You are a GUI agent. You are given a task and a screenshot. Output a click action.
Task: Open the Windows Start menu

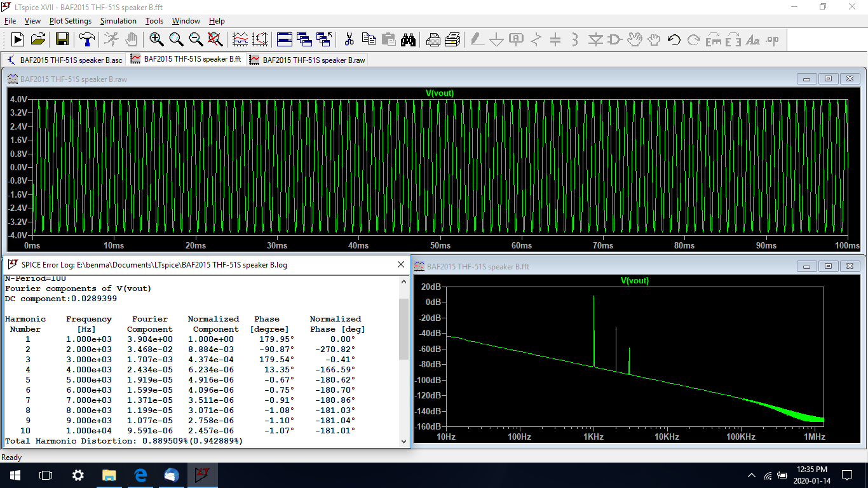(15, 475)
